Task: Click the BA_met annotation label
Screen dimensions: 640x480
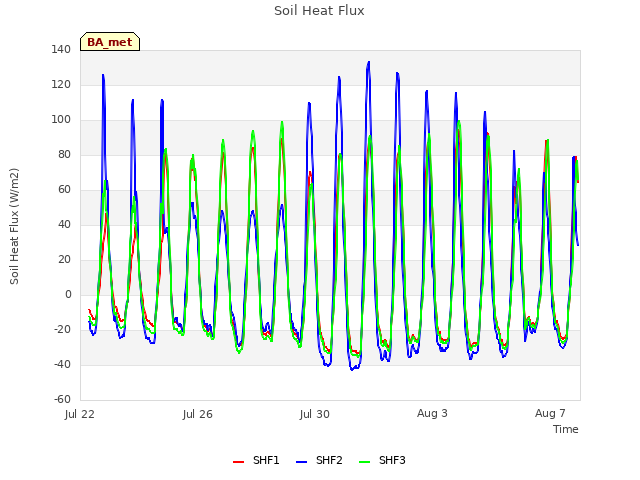Action: click(110, 42)
